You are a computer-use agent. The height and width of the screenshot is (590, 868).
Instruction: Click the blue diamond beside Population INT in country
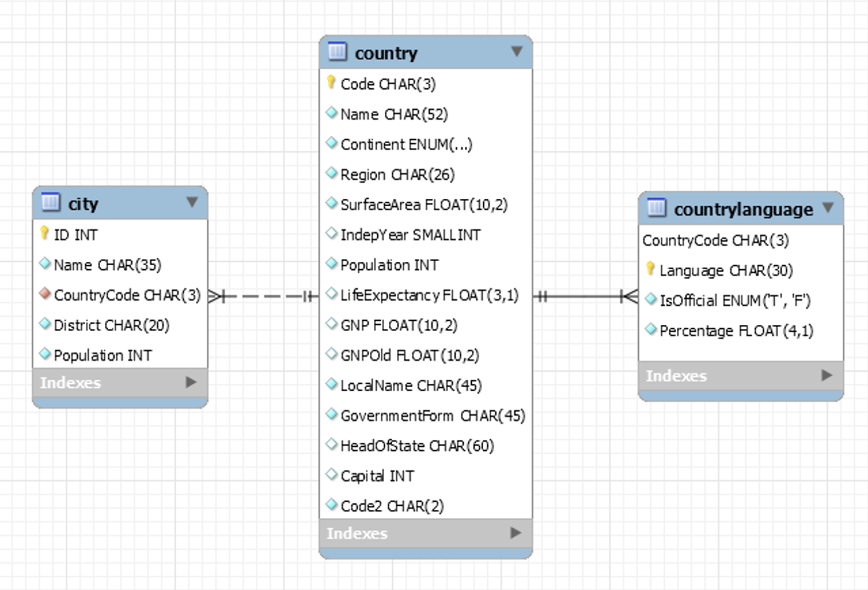pyautogui.click(x=331, y=263)
